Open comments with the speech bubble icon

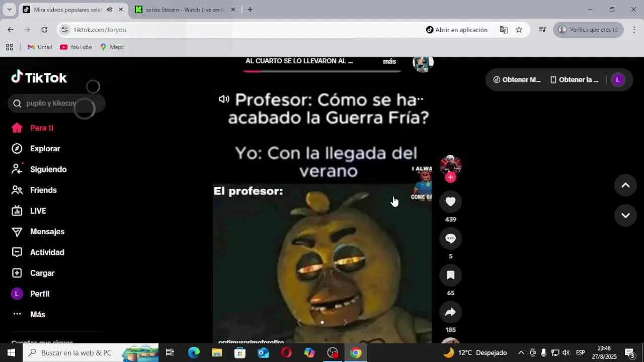point(450,238)
